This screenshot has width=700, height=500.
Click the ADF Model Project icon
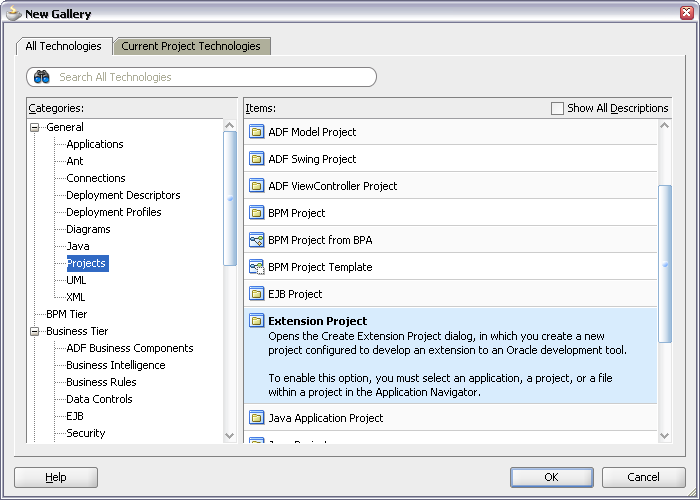point(256,132)
